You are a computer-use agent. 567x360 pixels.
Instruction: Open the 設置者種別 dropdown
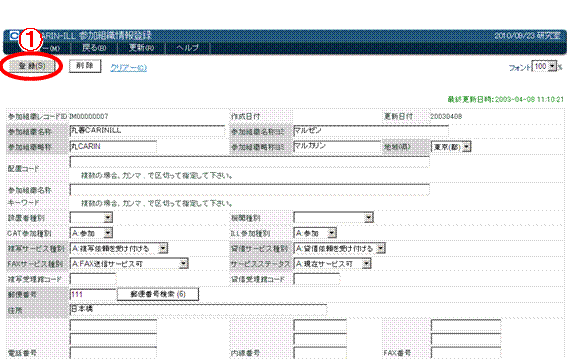(x=91, y=218)
